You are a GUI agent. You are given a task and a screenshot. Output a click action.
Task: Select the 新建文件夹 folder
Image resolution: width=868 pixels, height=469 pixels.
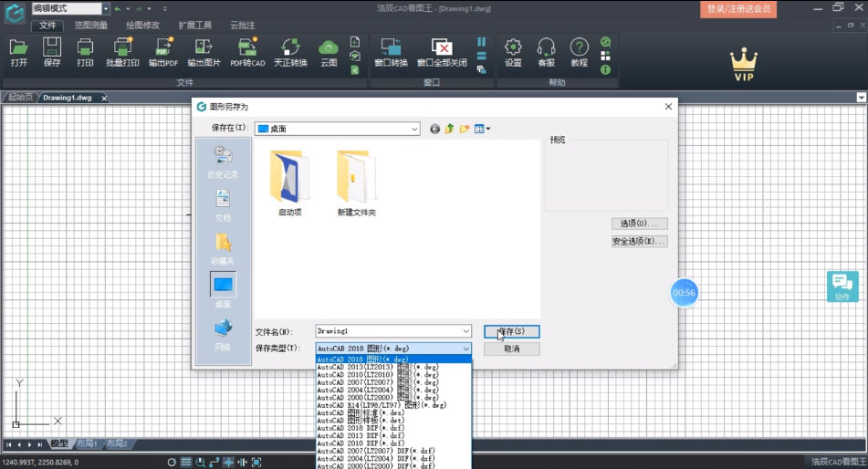[356, 183]
